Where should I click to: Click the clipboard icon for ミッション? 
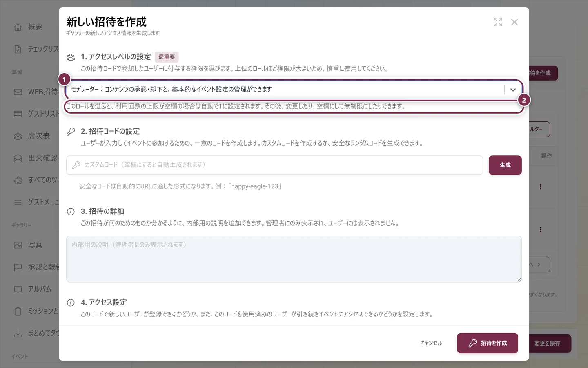[x=18, y=312]
